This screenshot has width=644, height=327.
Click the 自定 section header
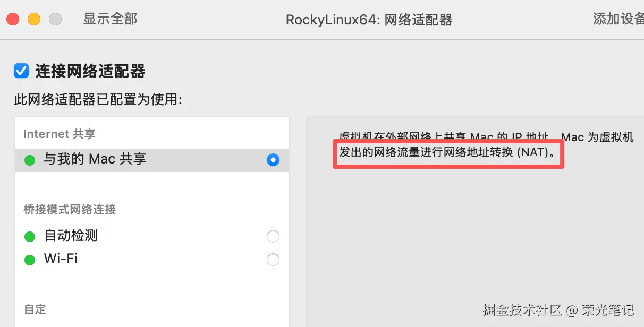coord(35,309)
